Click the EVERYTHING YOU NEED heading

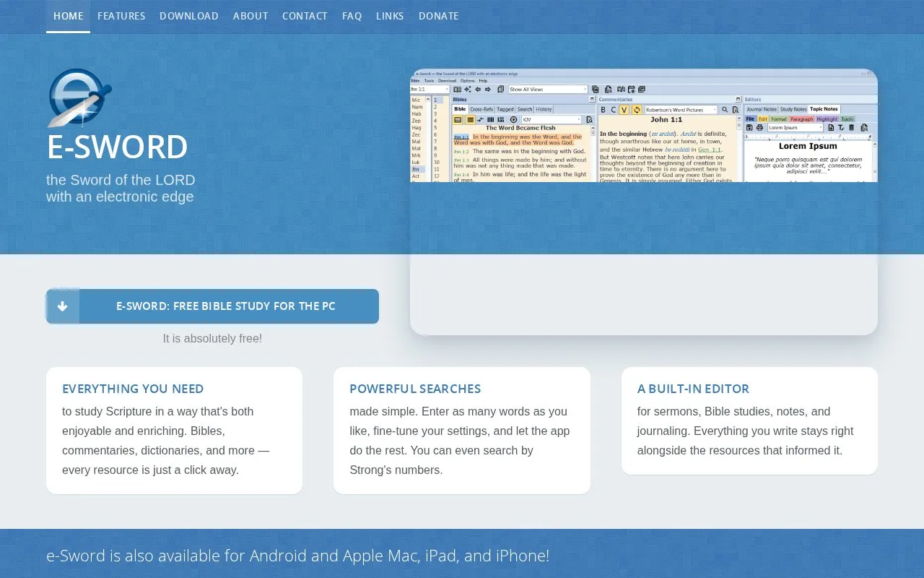[133, 389]
